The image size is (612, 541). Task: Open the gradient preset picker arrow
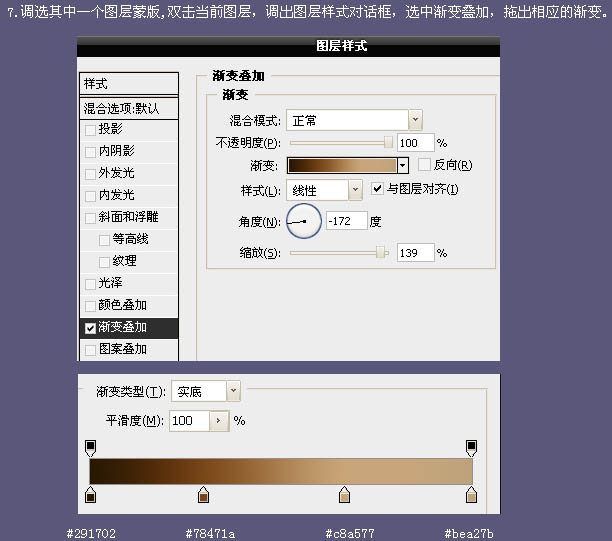pos(402,166)
